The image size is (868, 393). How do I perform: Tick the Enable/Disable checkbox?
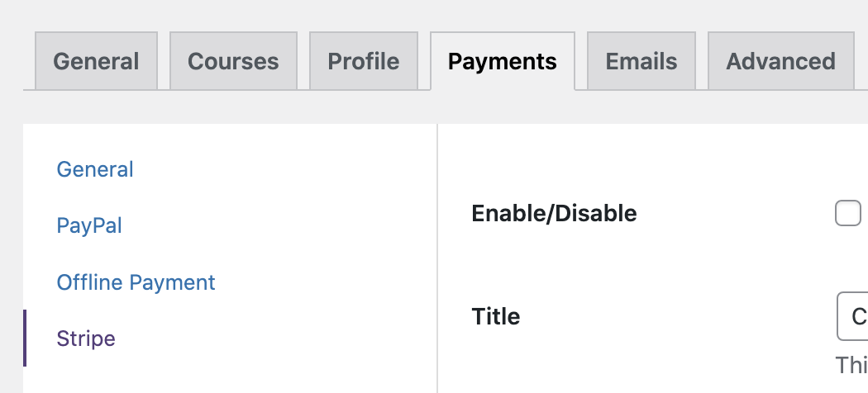coord(848,214)
